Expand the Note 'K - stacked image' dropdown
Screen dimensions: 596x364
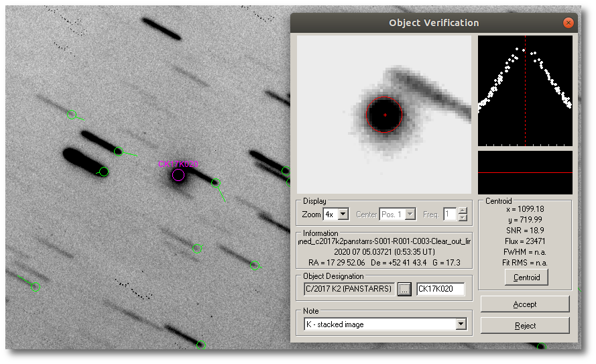(460, 324)
